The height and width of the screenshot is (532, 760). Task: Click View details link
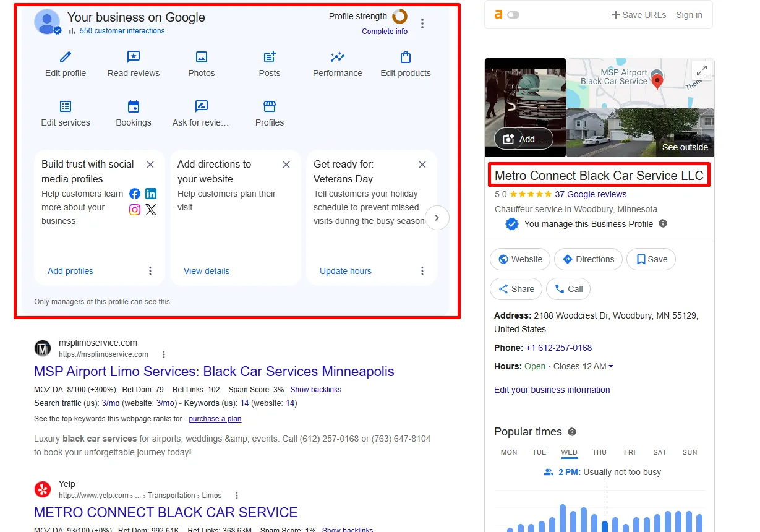click(x=207, y=271)
